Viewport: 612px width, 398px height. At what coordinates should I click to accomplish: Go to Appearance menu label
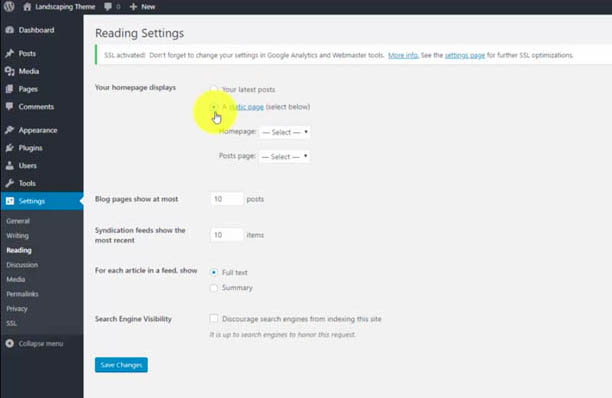[x=38, y=130]
